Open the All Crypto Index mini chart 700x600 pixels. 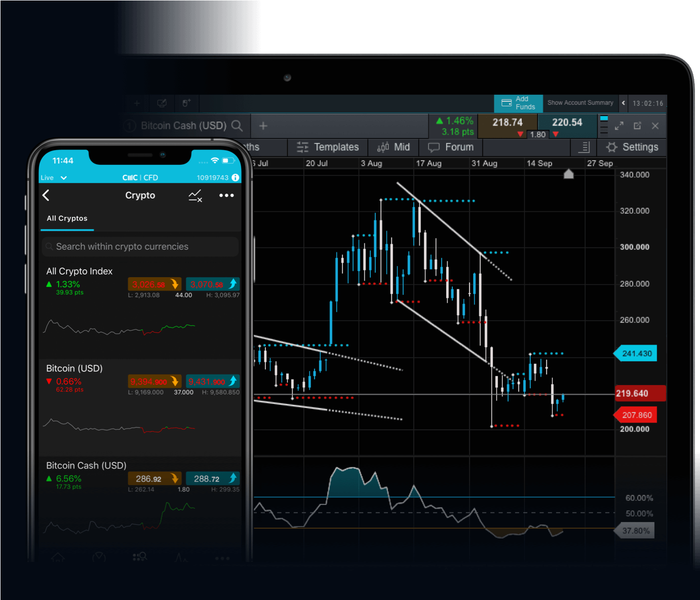point(119,327)
